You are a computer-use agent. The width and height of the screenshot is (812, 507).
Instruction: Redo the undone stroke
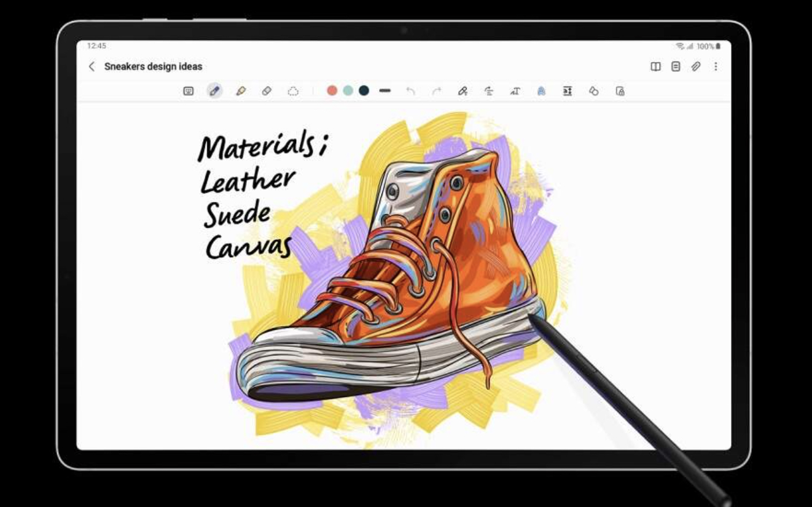[x=437, y=91]
